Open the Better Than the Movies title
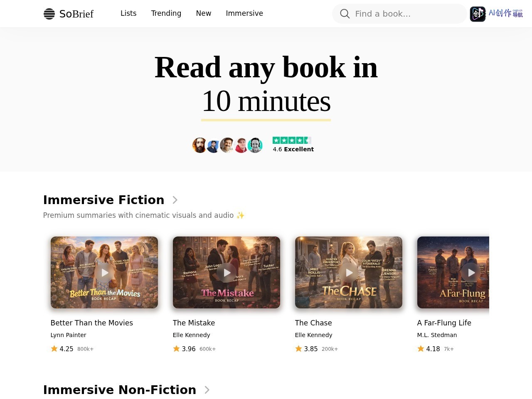 pos(92,323)
